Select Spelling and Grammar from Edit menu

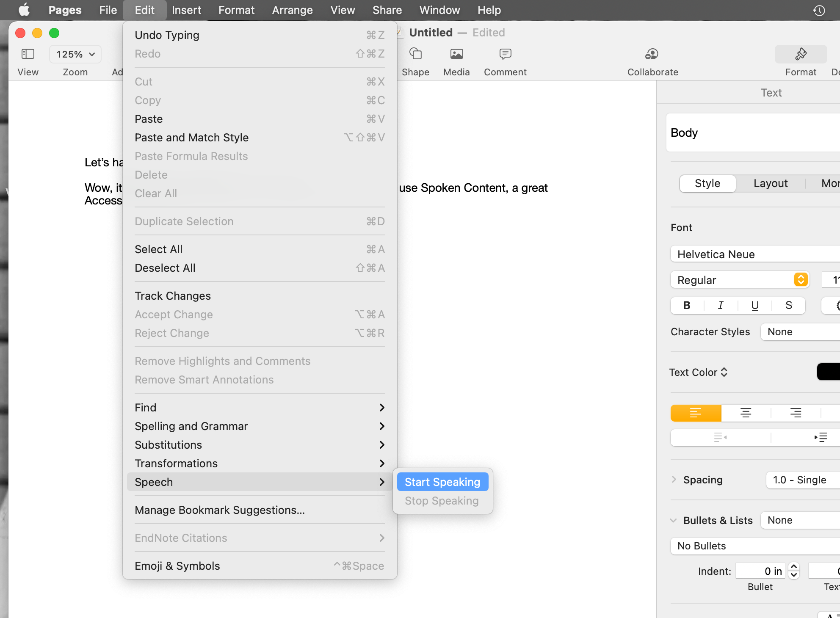[191, 426]
